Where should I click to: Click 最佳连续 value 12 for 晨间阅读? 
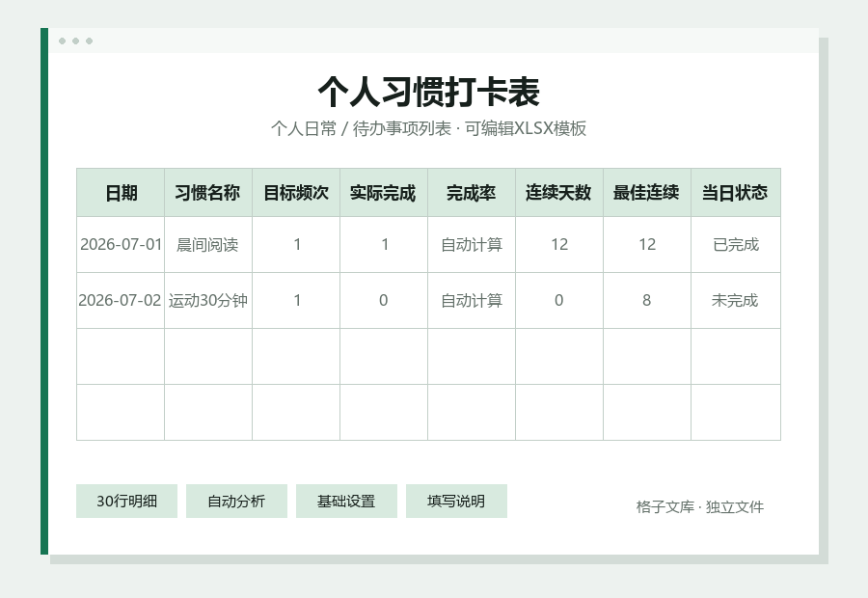tap(647, 245)
